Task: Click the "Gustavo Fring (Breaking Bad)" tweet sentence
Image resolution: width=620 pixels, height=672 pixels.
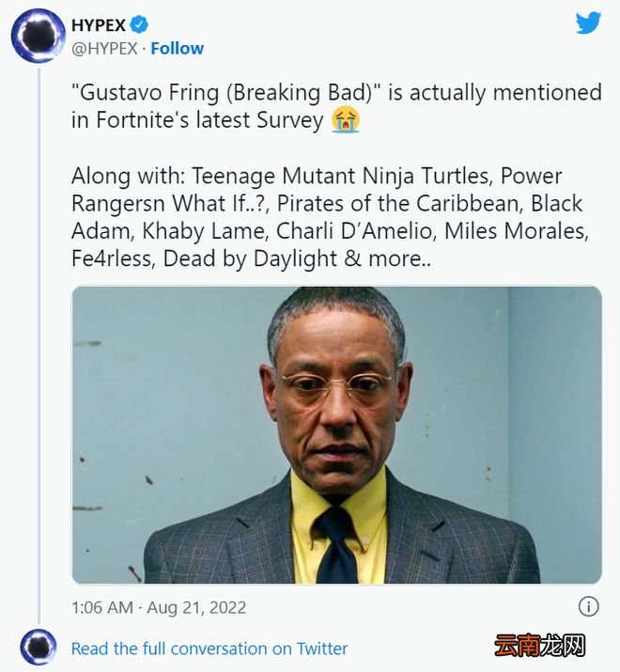Action: (336, 106)
